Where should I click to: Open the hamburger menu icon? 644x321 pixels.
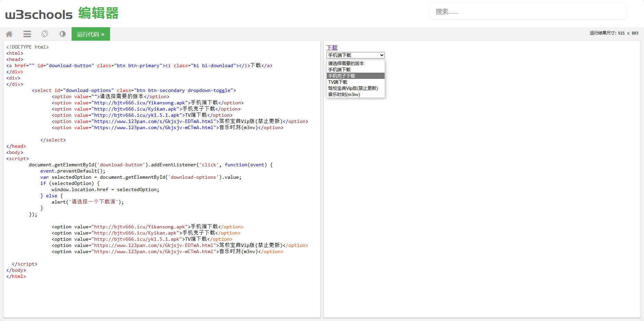pyautogui.click(x=27, y=34)
